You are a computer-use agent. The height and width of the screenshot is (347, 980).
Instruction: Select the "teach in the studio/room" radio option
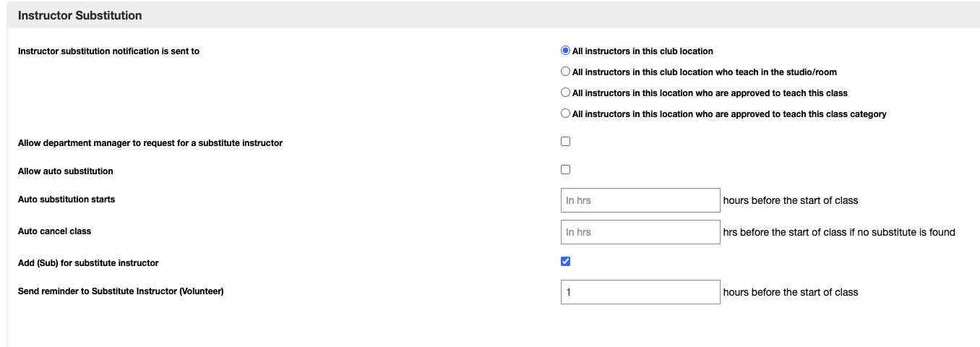tap(566, 72)
